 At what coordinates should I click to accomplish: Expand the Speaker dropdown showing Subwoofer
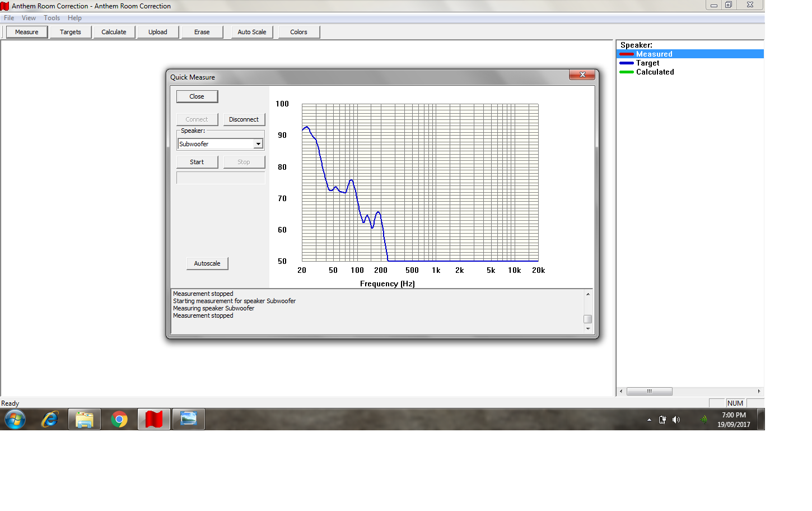point(258,144)
